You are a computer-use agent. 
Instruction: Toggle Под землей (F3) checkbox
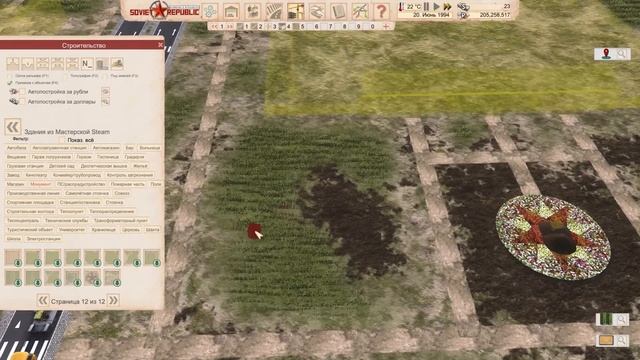point(105,76)
